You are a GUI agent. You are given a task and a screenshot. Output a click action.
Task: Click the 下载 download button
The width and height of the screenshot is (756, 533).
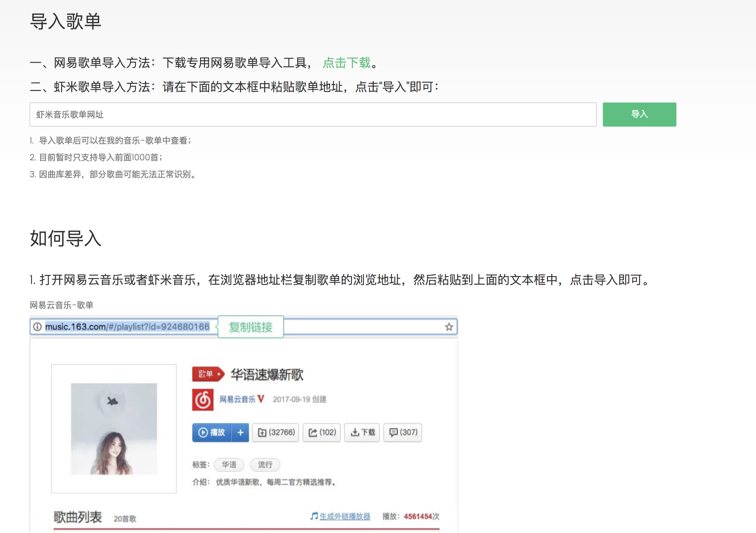point(362,432)
